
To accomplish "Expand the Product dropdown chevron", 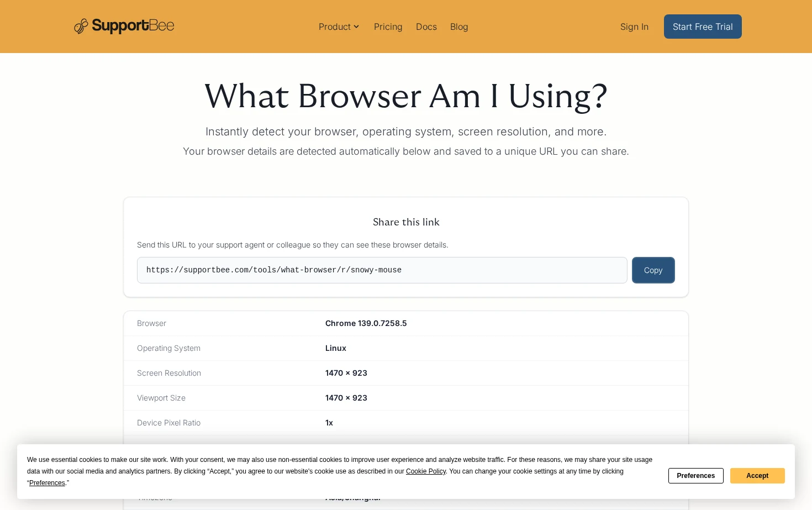I will (x=356, y=27).
